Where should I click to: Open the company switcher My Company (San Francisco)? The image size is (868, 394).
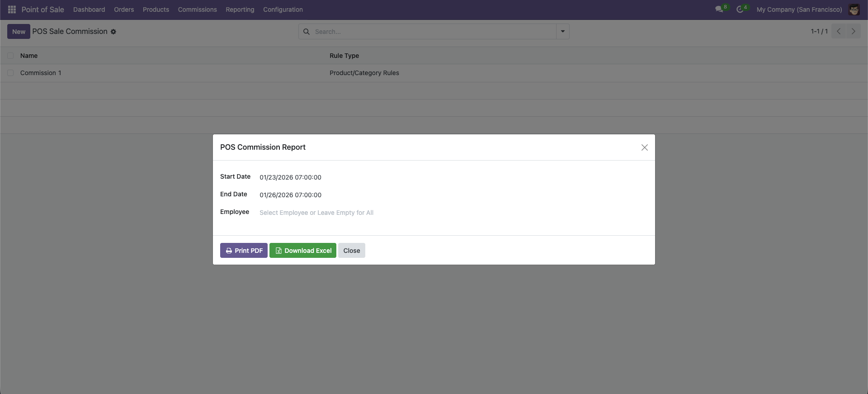coord(799,9)
